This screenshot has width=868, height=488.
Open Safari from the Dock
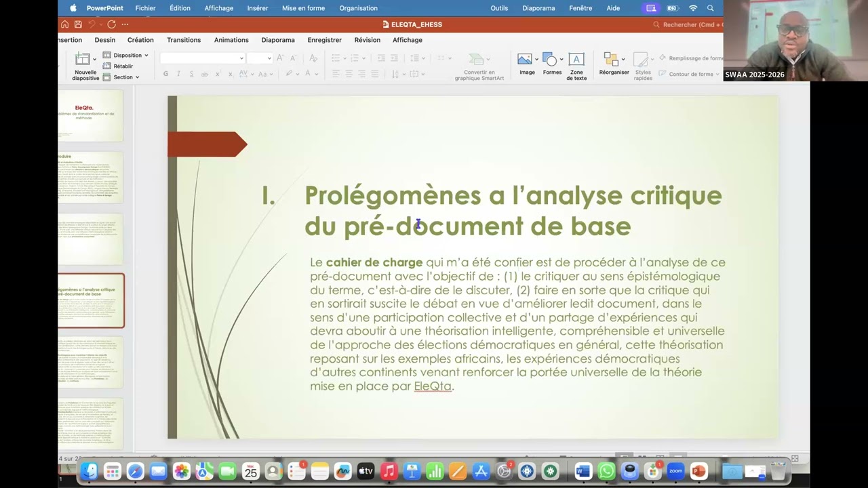pos(135,470)
